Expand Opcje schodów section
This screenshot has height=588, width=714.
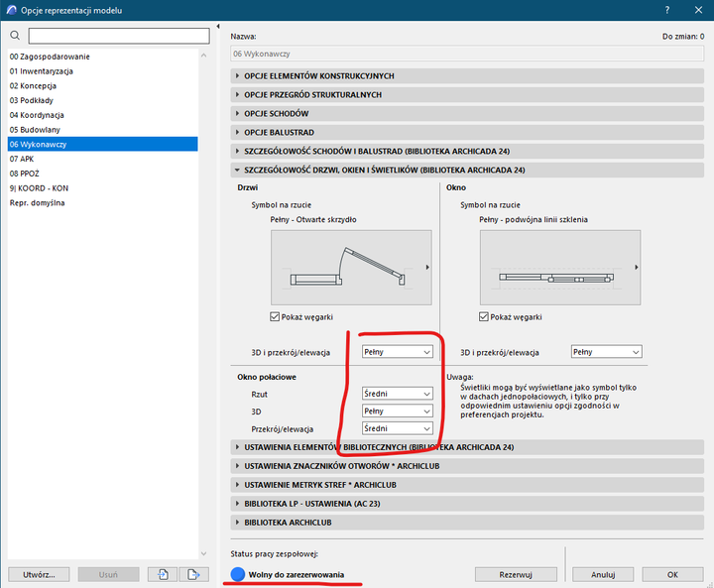[467, 113]
